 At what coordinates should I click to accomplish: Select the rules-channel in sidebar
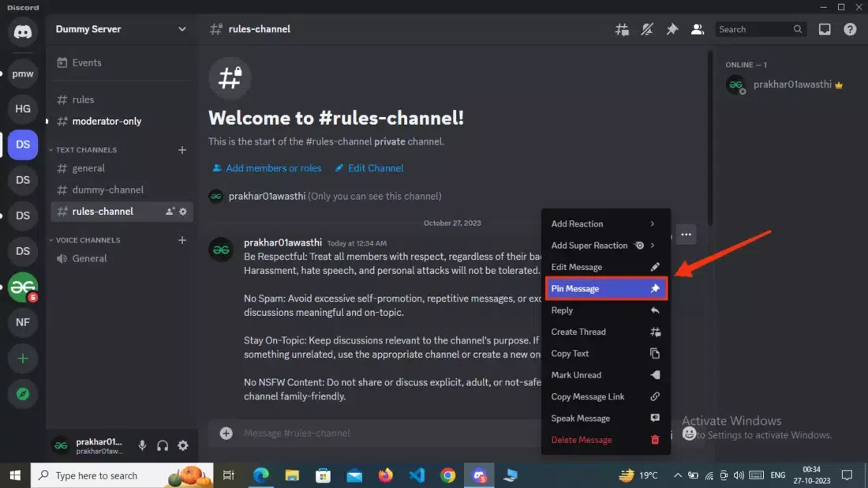click(x=122, y=212)
